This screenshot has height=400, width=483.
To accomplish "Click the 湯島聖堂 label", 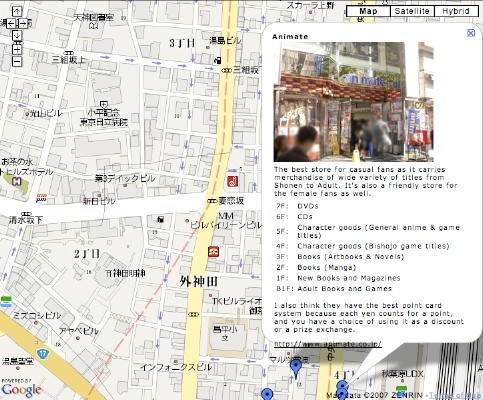I will [x=18, y=361].
